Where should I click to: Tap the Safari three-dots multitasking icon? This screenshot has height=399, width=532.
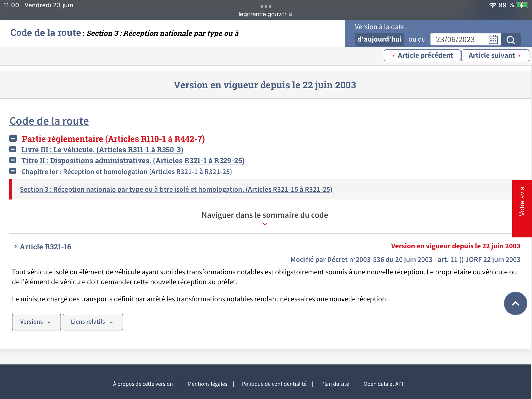[266, 6]
